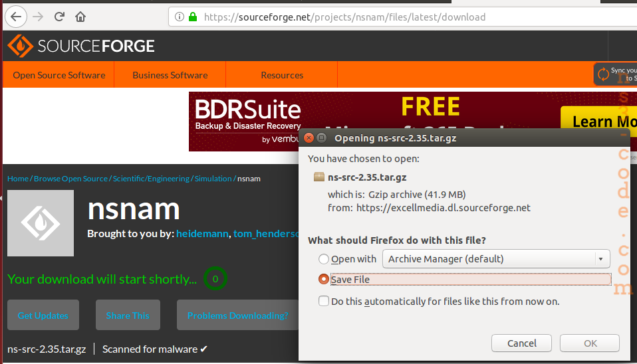Screen dimensions: 637x364
Task: Click the Problems Downloading? button
Action: pyautogui.click(x=237, y=315)
